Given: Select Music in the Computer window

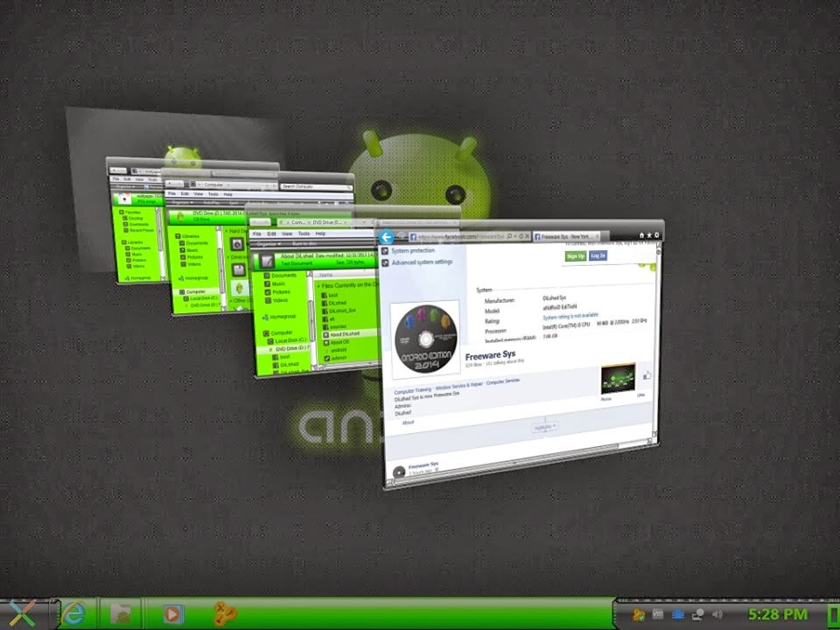Looking at the screenshot, I should [x=189, y=250].
